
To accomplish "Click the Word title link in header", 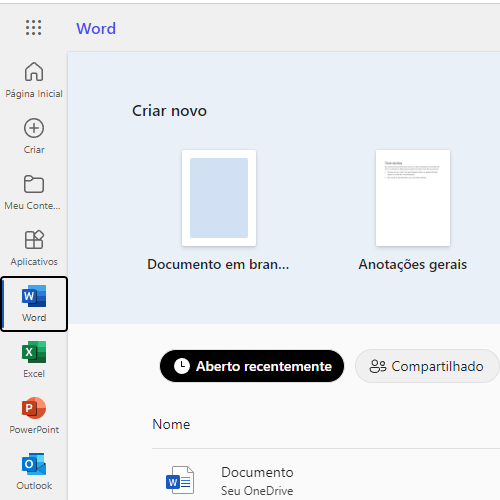I will pyautogui.click(x=96, y=29).
